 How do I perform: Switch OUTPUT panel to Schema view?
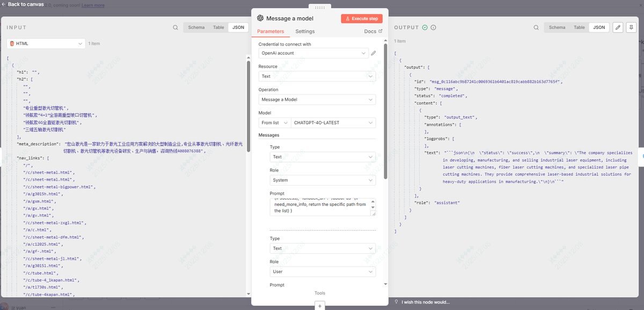coord(557,27)
